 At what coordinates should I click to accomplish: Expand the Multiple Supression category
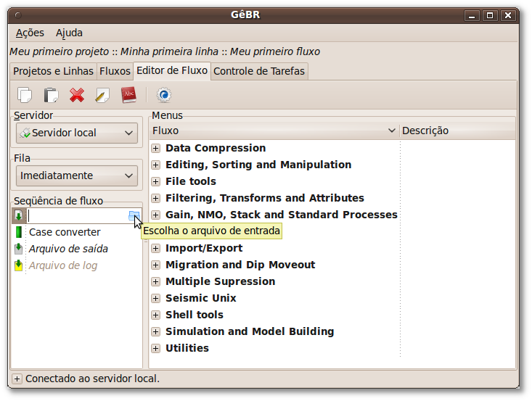click(156, 281)
